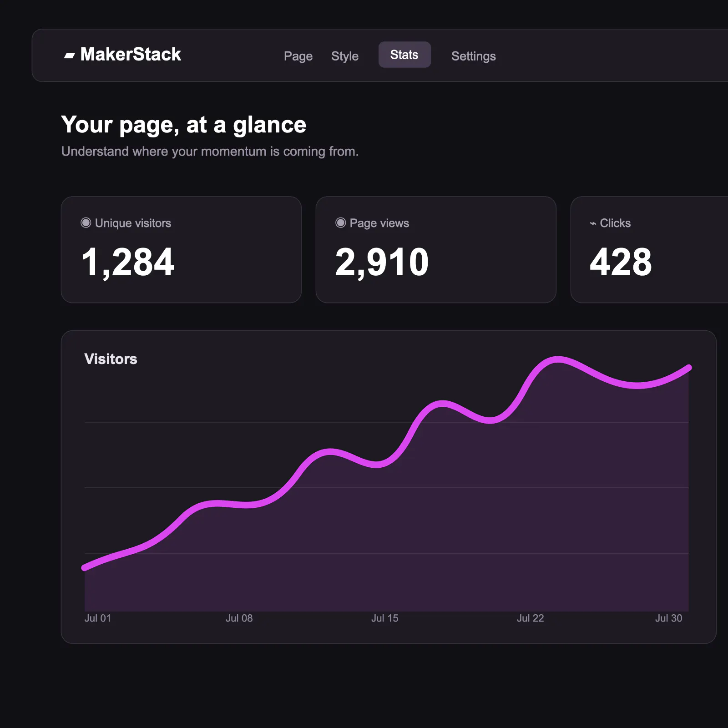Open the Page tab
This screenshot has height=728, width=728.
tap(298, 56)
